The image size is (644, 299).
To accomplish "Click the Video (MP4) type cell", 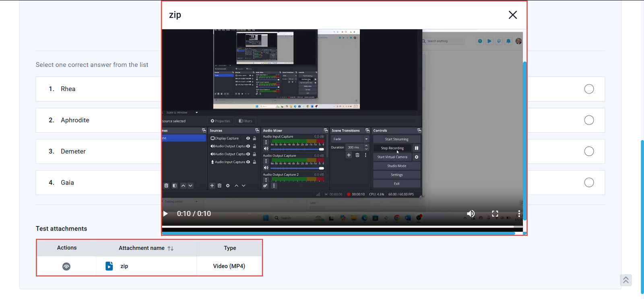I will coord(229,266).
